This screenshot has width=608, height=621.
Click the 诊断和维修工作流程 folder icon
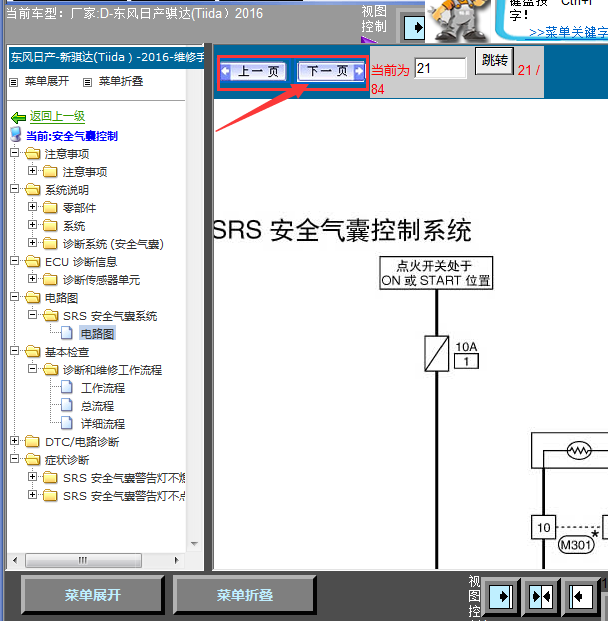pos(50,370)
